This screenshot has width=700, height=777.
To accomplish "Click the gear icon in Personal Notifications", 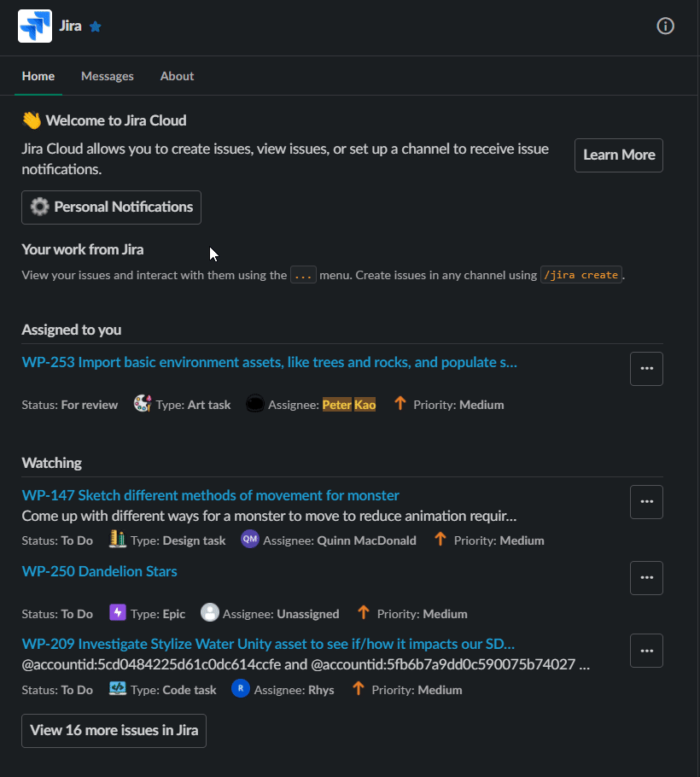I will click(x=39, y=207).
